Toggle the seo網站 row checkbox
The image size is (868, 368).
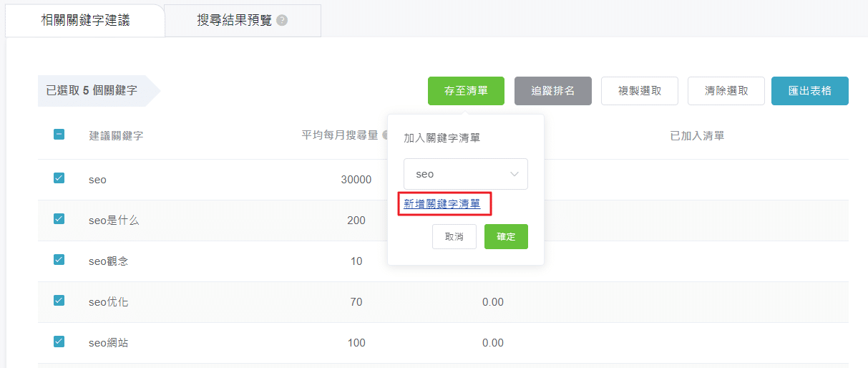point(59,342)
